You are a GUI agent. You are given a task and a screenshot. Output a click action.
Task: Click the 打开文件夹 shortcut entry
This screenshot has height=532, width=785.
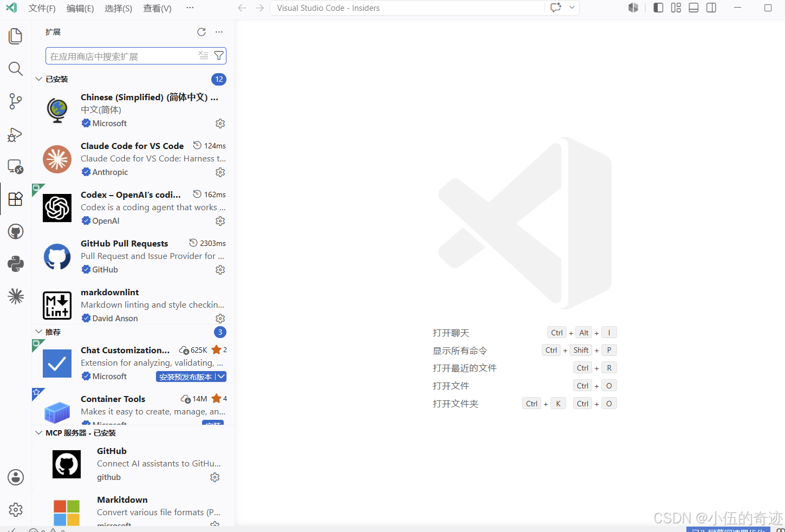point(455,404)
